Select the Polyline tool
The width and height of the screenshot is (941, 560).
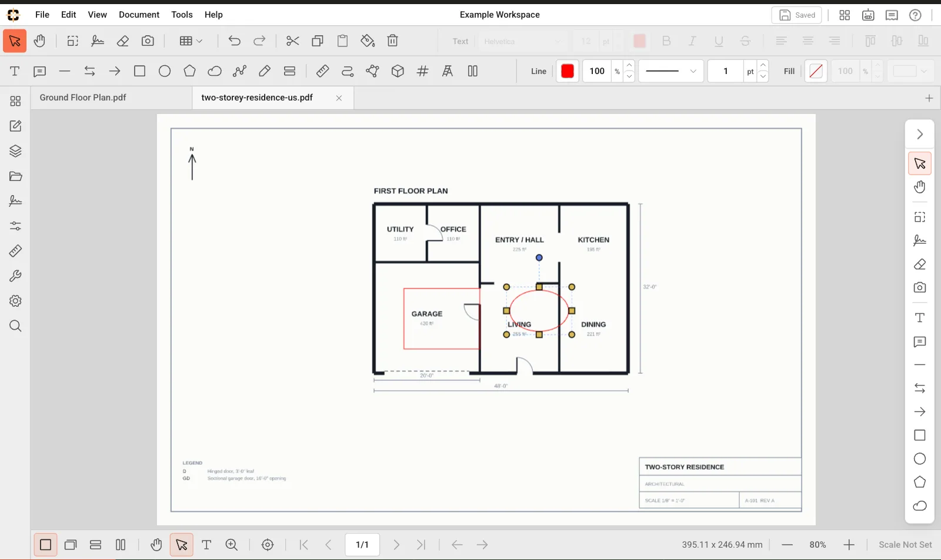(x=239, y=71)
